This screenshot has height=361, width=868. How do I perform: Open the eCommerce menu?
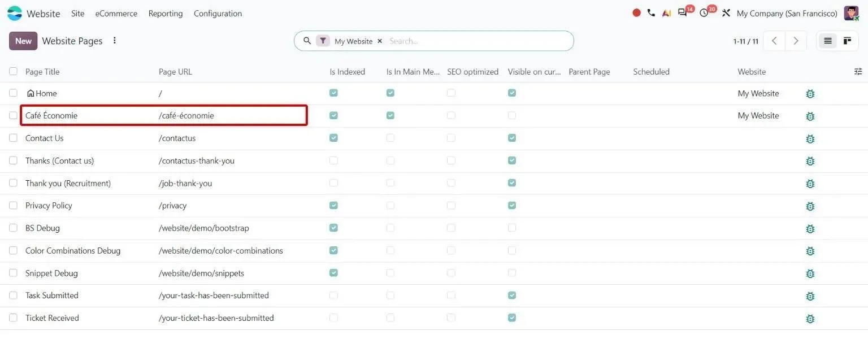click(116, 14)
